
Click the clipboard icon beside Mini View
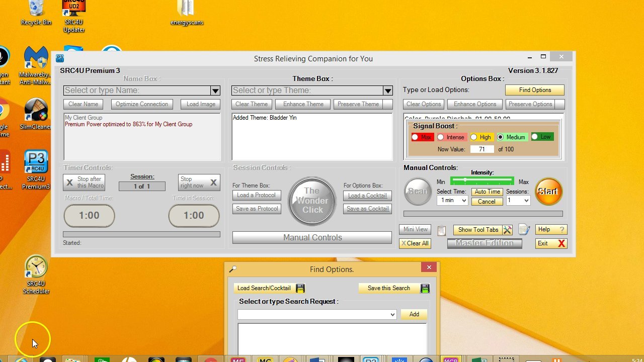(442, 230)
